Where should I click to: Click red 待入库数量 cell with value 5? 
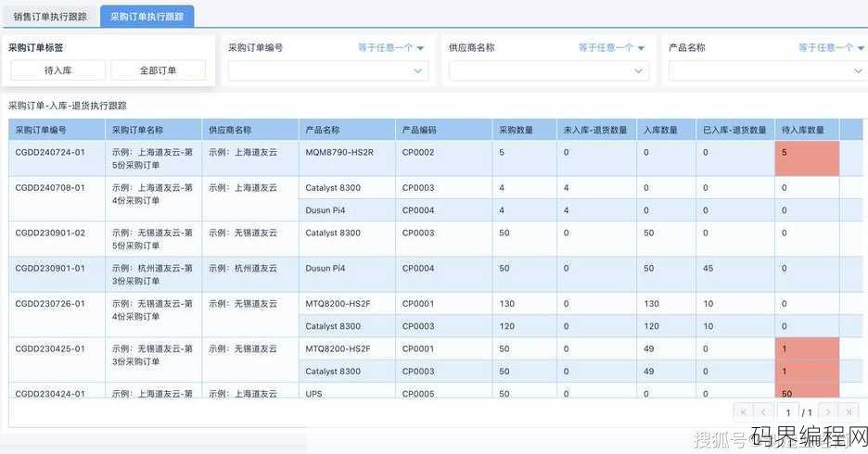(807, 158)
